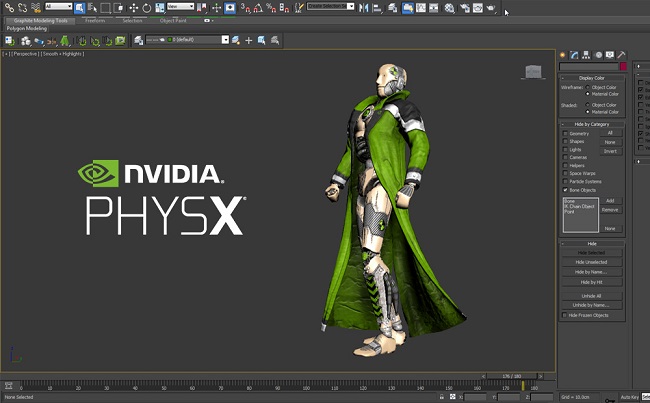Switch to the Utilities hammer panel
Viewport: 650px width, 403px height.
click(621, 55)
